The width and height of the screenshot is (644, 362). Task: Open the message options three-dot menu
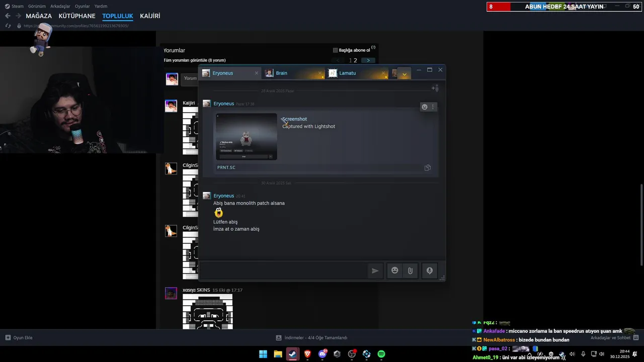(433, 107)
